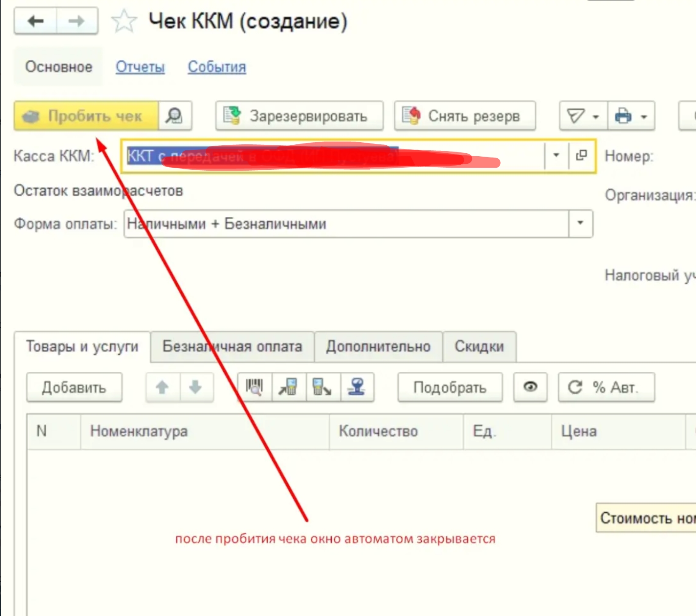Open receipt preview with the magnifier icon
The height and width of the screenshot is (616, 696).
(175, 116)
